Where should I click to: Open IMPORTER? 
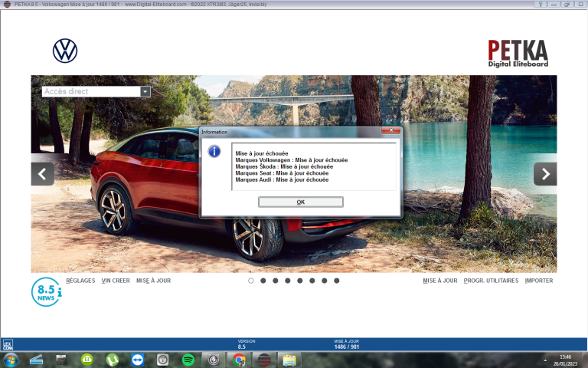[539, 281]
